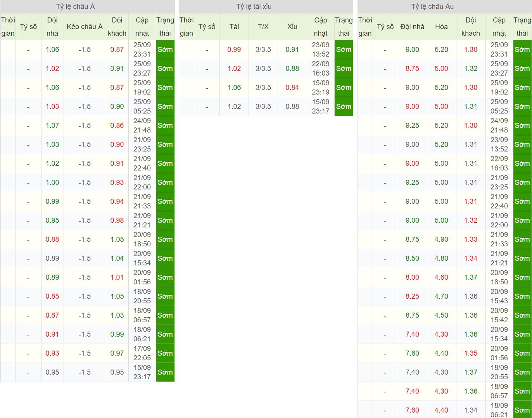
Task: Select Tài odds 1.06 in tài xỉu table
Action: point(234,88)
